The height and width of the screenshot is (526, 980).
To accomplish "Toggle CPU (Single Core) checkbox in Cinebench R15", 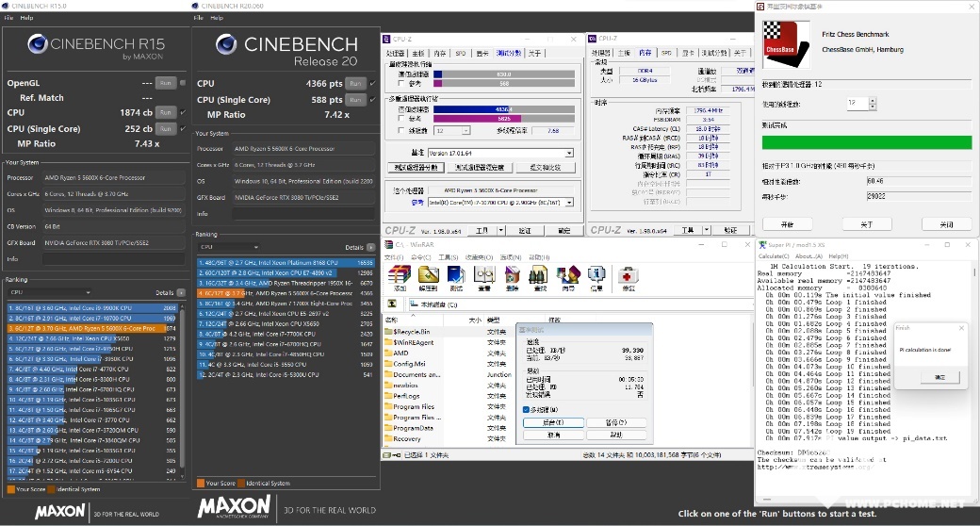I will click(183, 129).
